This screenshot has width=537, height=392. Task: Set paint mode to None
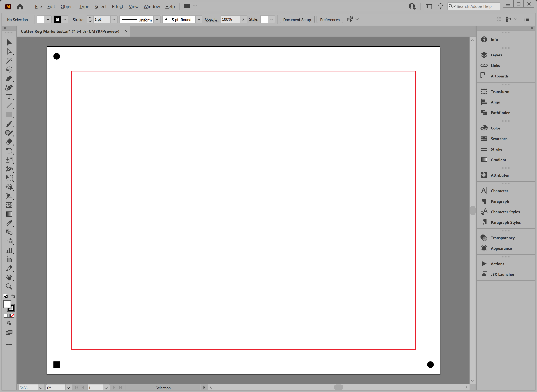tap(13, 316)
